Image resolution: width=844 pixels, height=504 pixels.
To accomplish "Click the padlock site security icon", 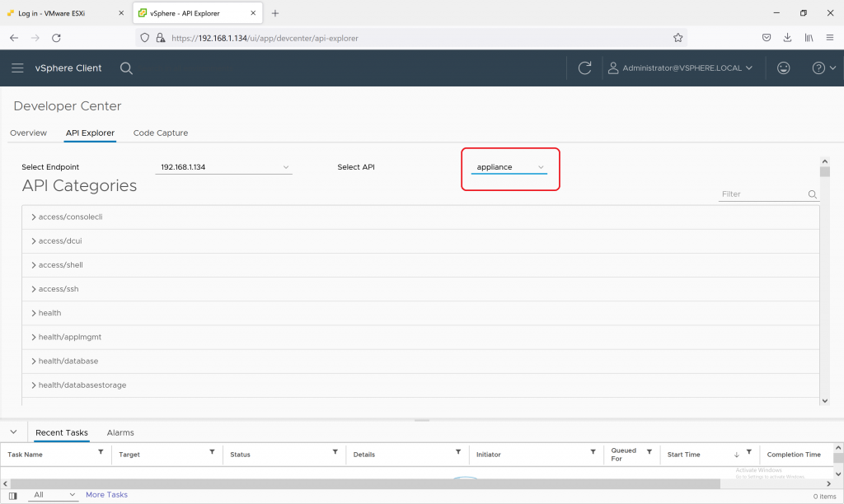I will (161, 38).
